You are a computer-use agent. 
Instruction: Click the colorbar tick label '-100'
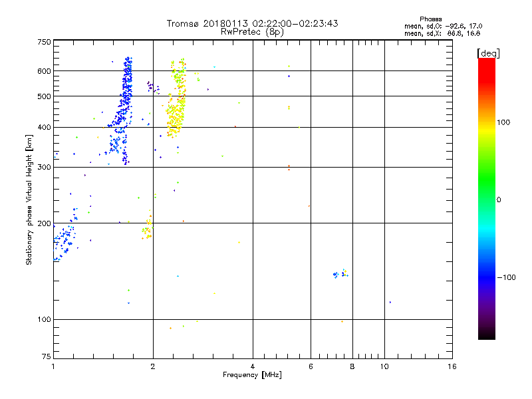506,277
